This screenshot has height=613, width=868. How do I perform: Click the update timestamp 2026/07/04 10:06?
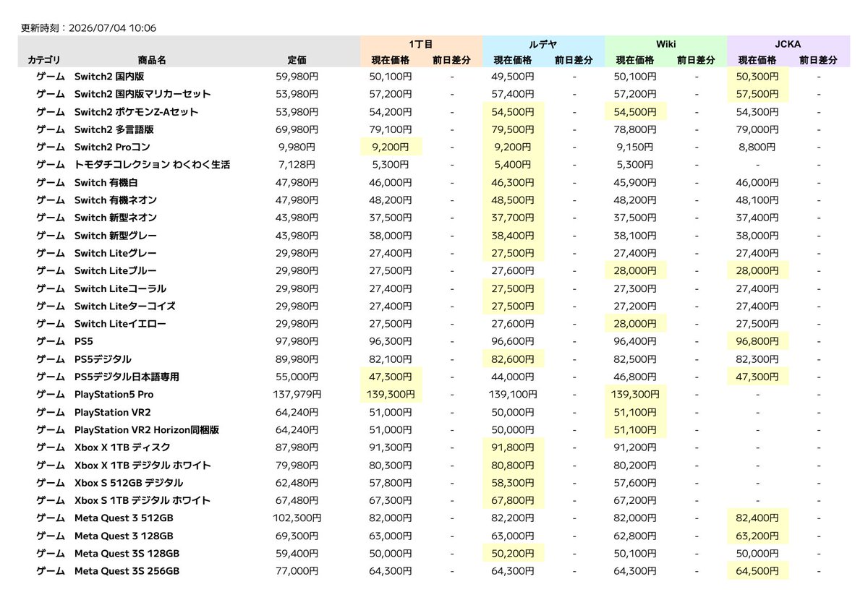[111, 28]
